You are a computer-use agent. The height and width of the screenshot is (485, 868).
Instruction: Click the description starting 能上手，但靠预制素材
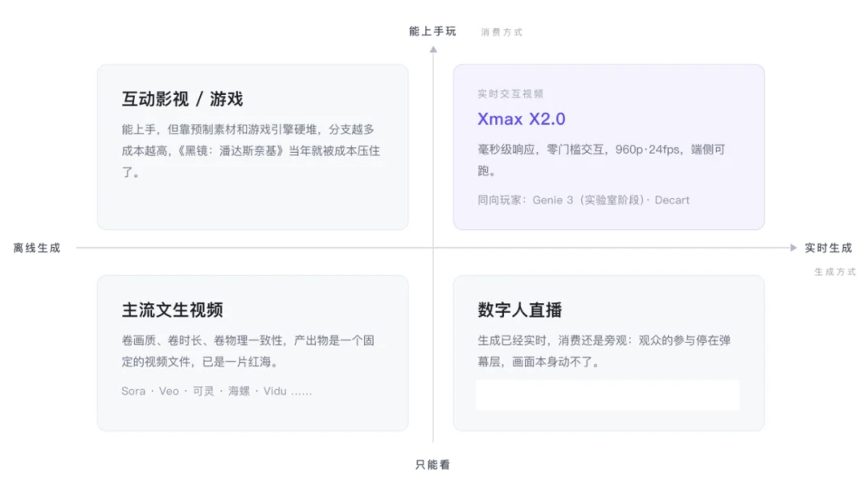pos(251,150)
